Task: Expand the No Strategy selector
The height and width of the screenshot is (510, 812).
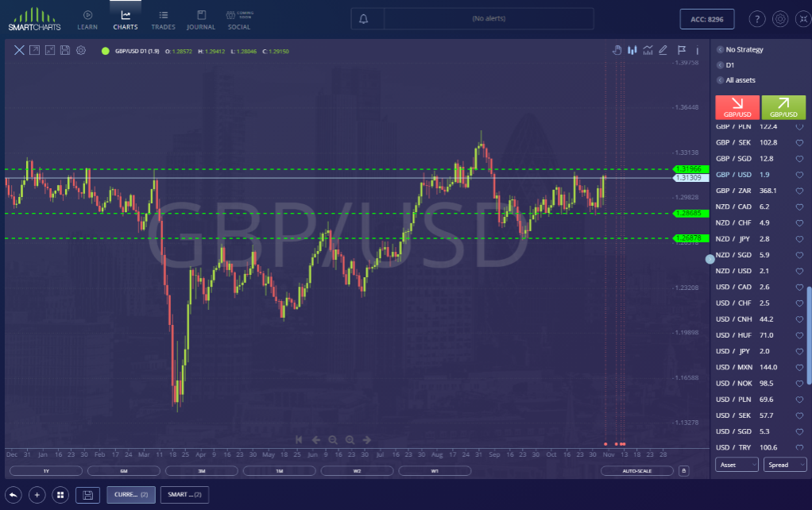Action: [x=744, y=50]
